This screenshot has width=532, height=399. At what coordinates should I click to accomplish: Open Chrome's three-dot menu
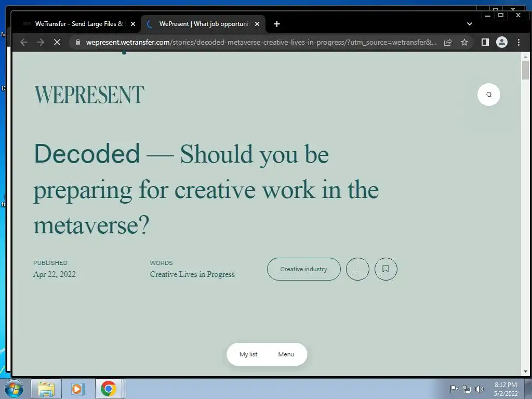click(518, 42)
